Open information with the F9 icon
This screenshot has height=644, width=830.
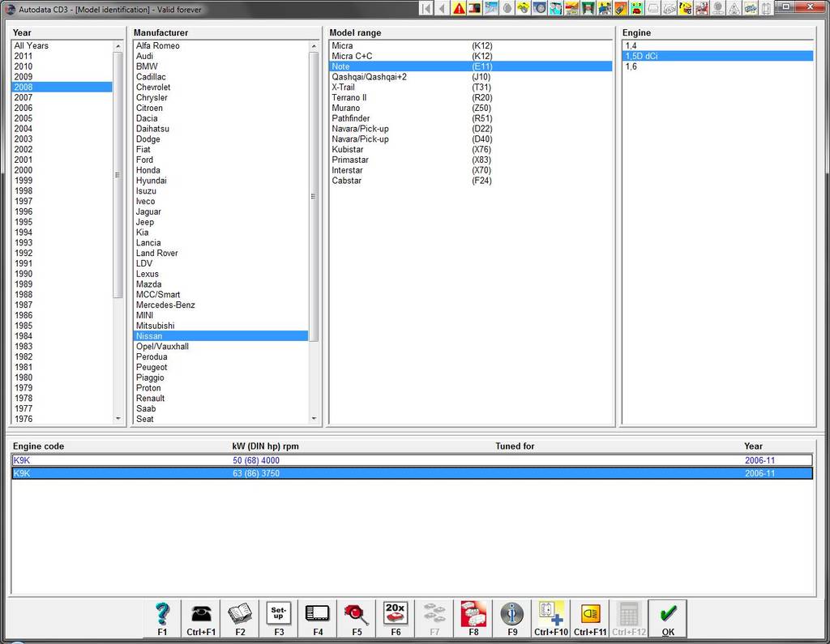tap(512, 619)
